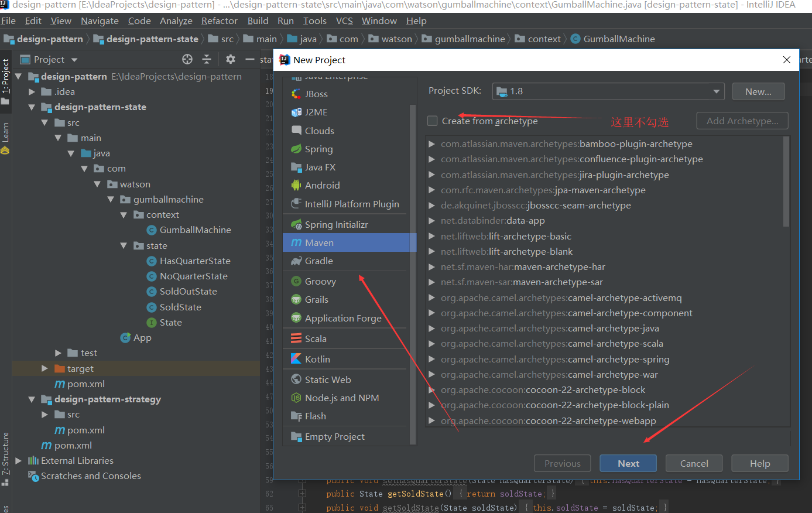Collapse the design-pattern-state module node

[32, 107]
